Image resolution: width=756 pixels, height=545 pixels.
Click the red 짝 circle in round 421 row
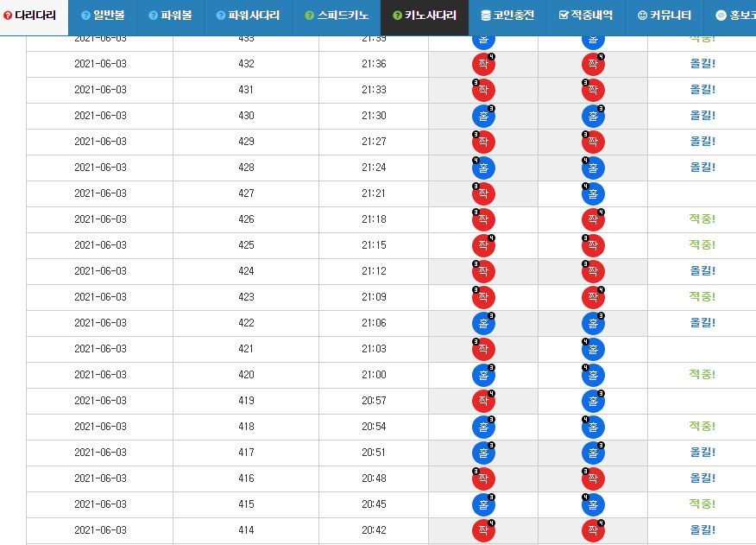(x=483, y=349)
